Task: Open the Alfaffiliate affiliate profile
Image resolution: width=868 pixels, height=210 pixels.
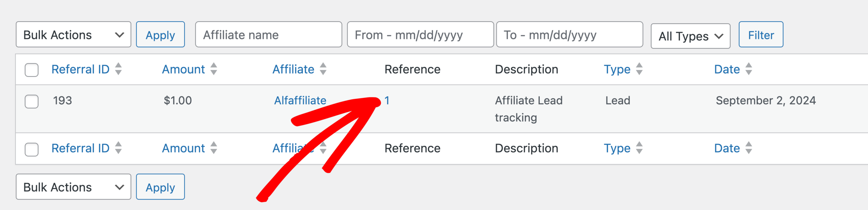Action: click(300, 100)
